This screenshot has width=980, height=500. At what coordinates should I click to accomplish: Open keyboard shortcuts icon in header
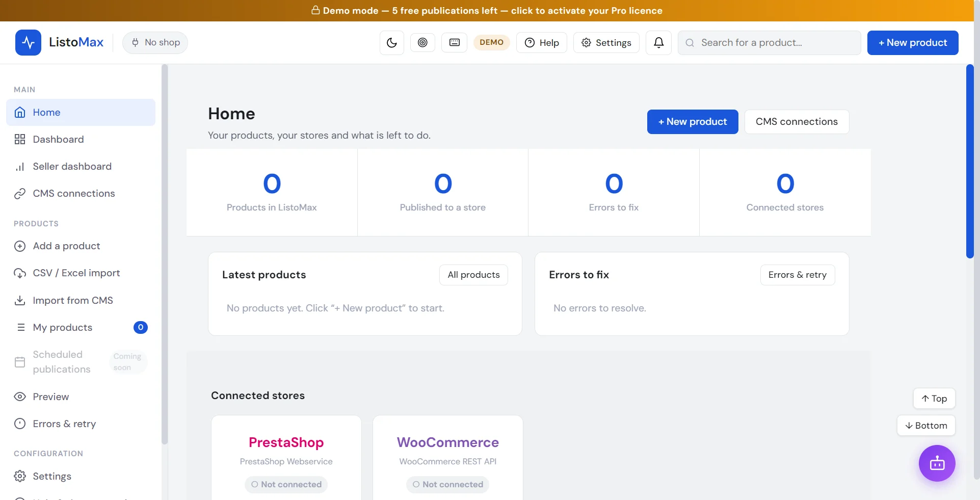pyautogui.click(x=455, y=42)
